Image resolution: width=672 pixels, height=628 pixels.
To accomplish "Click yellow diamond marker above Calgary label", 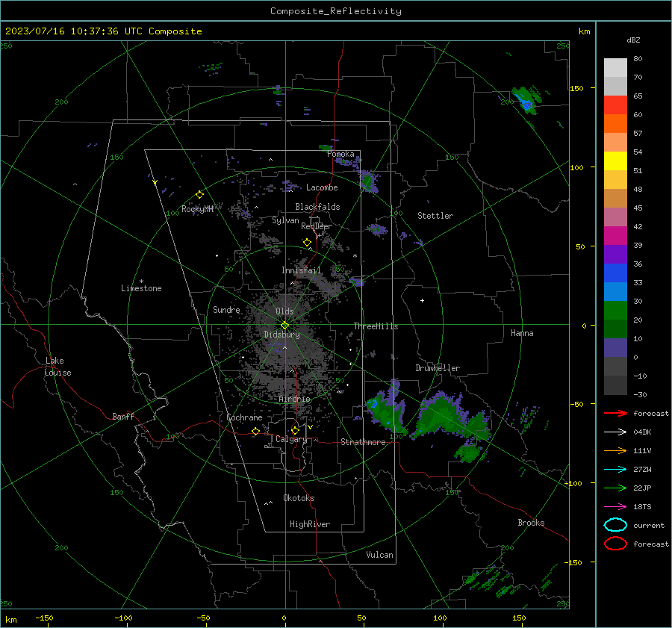I will point(295,430).
